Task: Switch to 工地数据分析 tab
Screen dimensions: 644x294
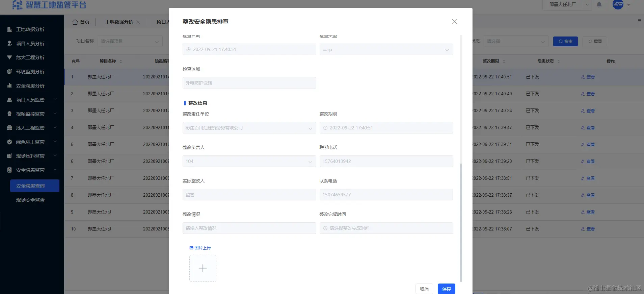Action: pyautogui.click(x=119, y=22)
